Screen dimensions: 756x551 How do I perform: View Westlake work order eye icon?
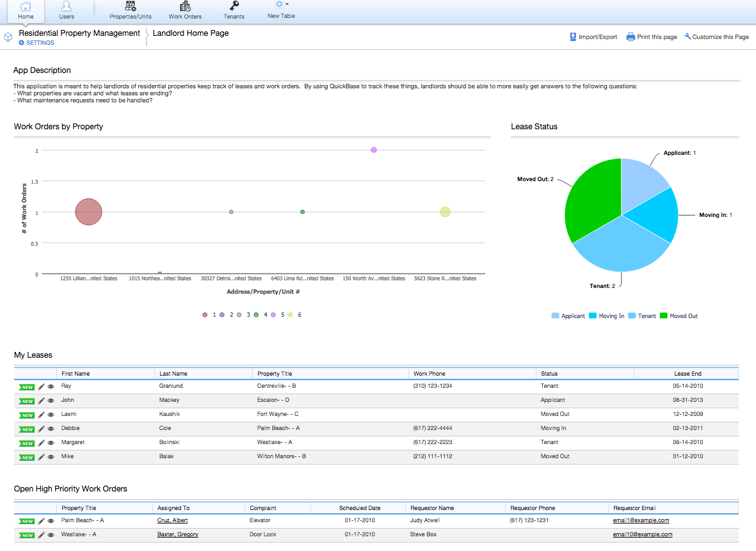point(51,534)
